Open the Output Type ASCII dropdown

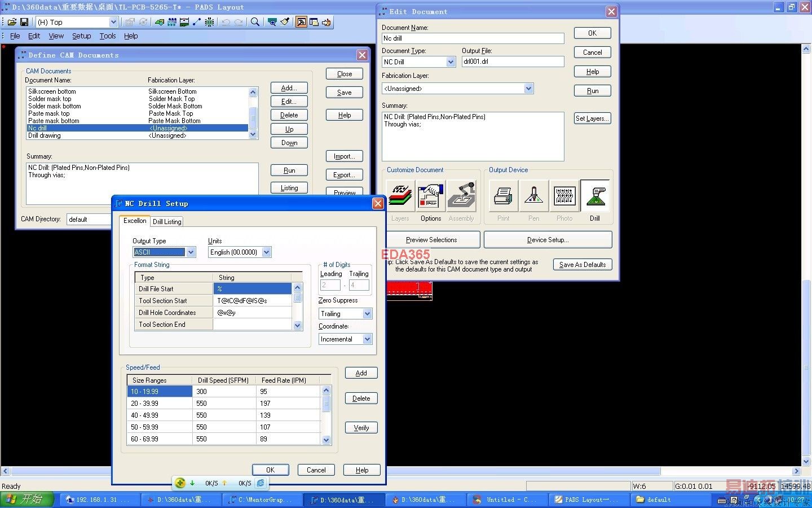pyautogui.click(x=191, y=252)
